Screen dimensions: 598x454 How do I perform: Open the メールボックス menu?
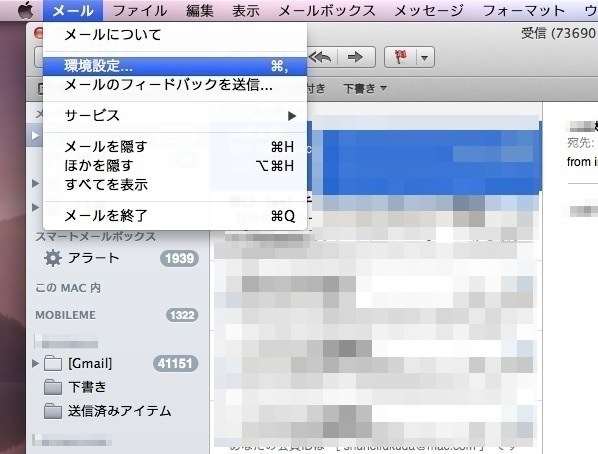[x=327, y=10]
